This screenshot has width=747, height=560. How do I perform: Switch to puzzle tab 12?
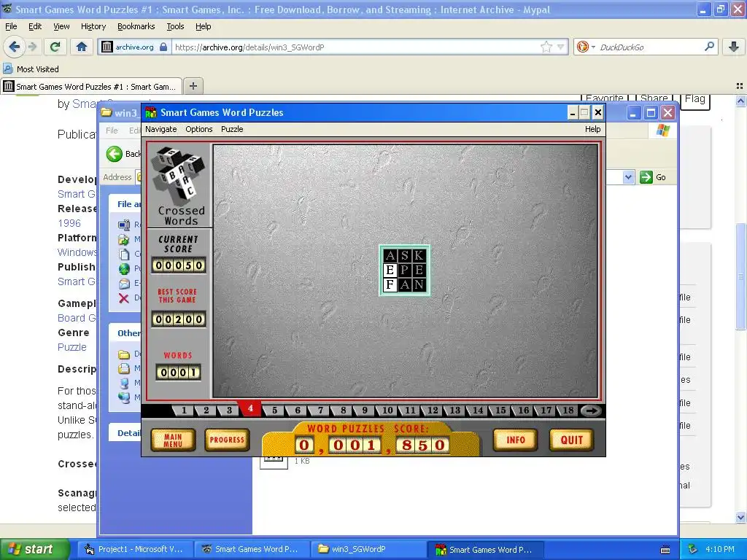coord(433,411)
